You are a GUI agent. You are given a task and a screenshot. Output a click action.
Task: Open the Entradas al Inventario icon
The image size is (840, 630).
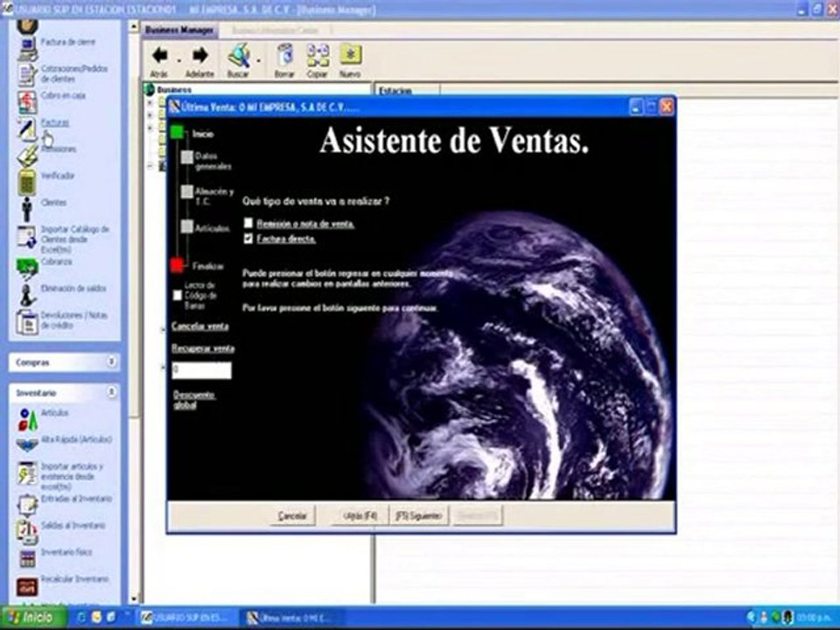click(x=27, y=505)
